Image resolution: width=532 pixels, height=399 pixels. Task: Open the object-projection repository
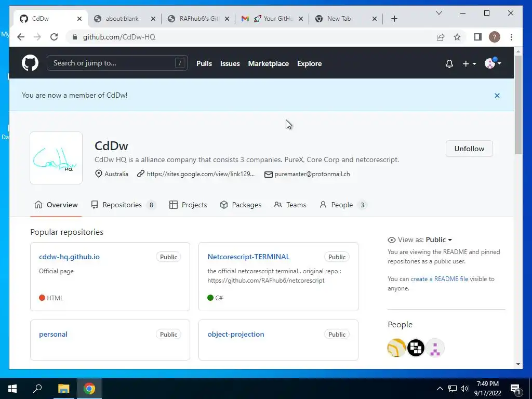pyautogui.click(x=235, y=334)
